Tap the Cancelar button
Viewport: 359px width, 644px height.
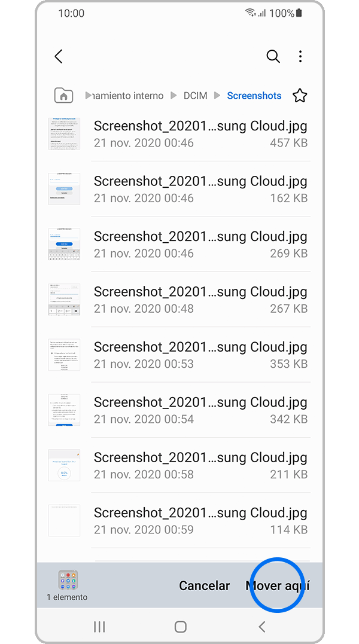[205, 586]
